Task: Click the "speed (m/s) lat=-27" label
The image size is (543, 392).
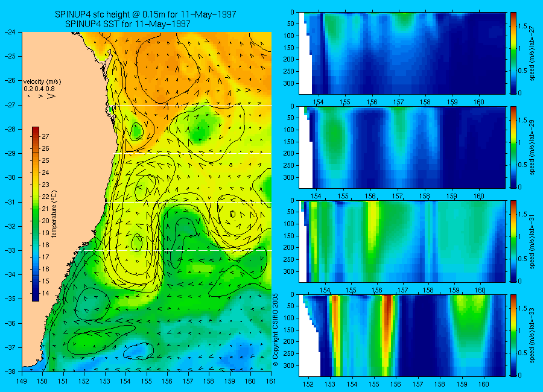Action: point(533,53)
